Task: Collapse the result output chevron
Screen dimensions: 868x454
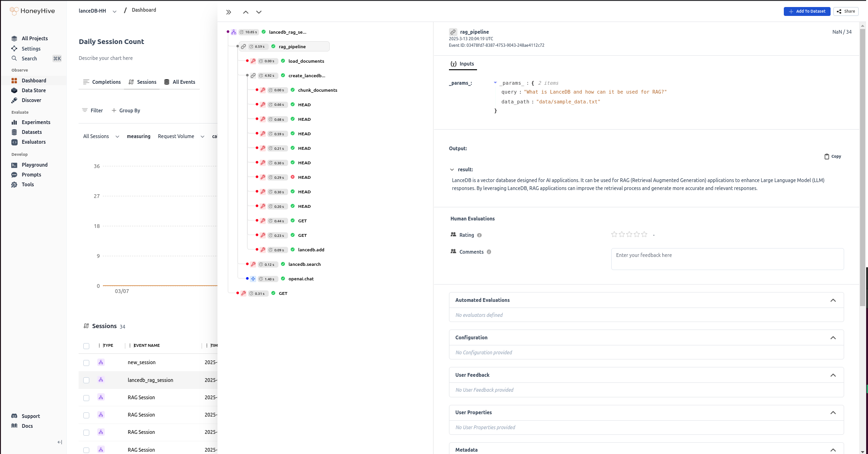Action: click(452, 169)
